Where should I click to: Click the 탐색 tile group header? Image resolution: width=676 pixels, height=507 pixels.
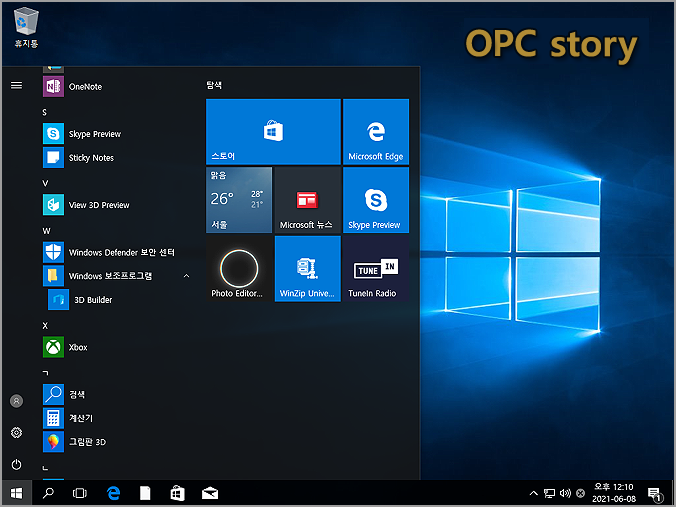coord(214,85)
